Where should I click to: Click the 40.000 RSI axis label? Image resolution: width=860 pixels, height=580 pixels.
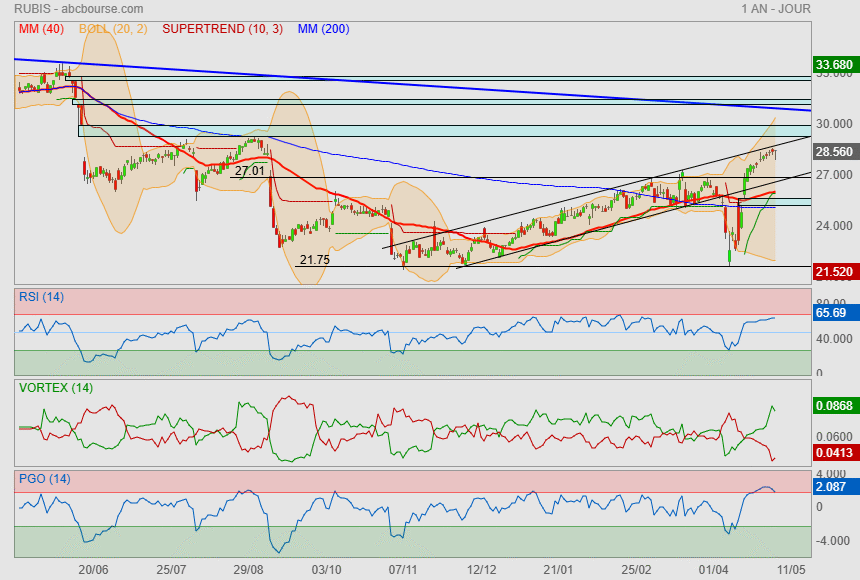834,339
